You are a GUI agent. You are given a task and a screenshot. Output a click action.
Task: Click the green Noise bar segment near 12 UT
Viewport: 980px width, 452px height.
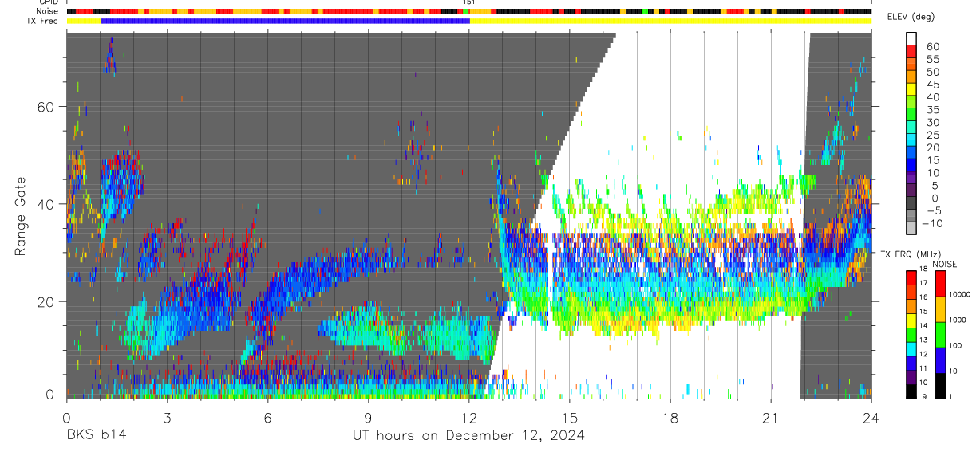coord(465,11)
